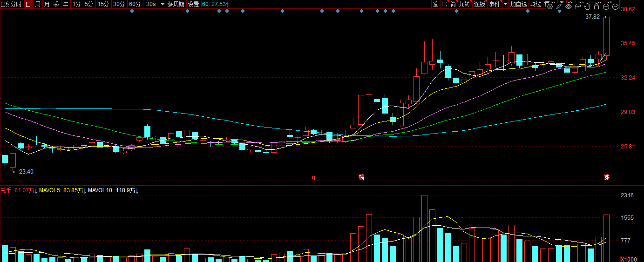The height and width of the screenshot is (262, 644).
Task: Click the 事件 events button
Action: [495, 4]
